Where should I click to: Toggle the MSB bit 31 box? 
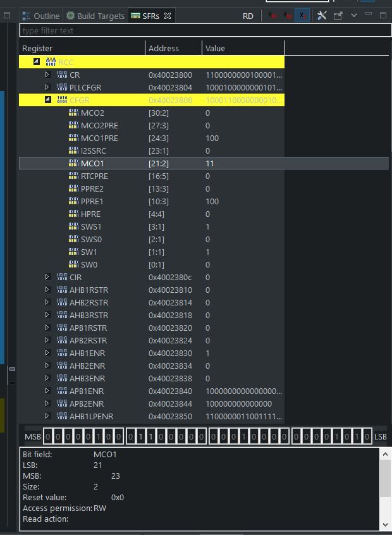click(x=48, y=436)
